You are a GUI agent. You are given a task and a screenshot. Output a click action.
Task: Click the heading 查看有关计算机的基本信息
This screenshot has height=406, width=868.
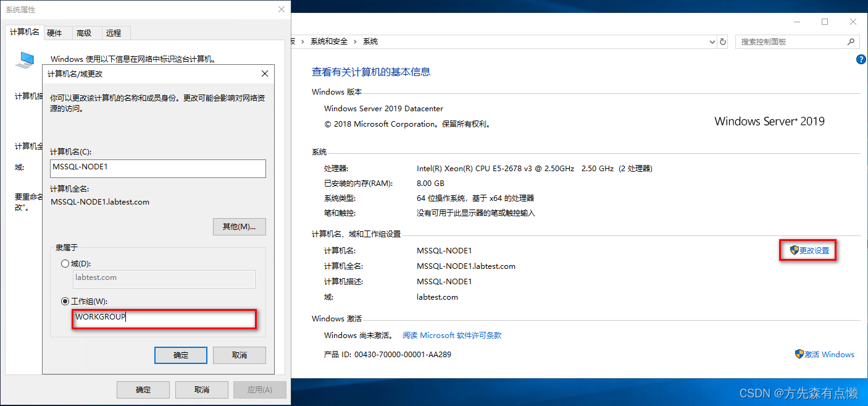click(x=371, y=72)
